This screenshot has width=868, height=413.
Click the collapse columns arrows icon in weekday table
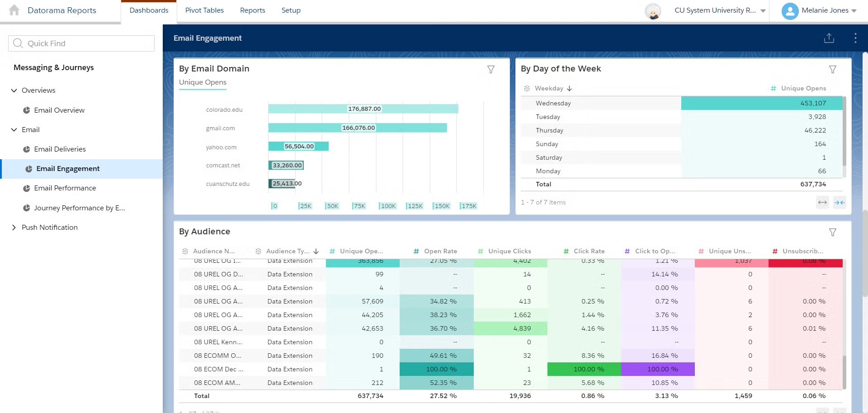click(x=840, y=203)
